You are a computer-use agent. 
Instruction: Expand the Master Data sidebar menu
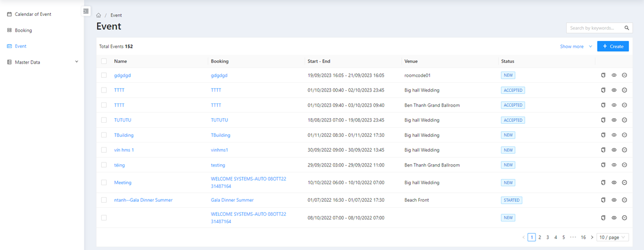[x=42, y=62]
